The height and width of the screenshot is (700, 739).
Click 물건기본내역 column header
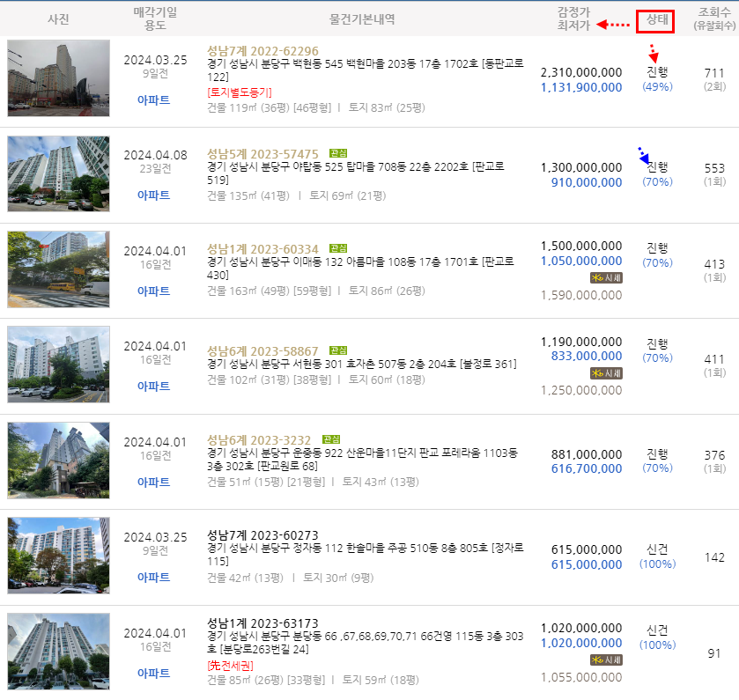(362, 19)
